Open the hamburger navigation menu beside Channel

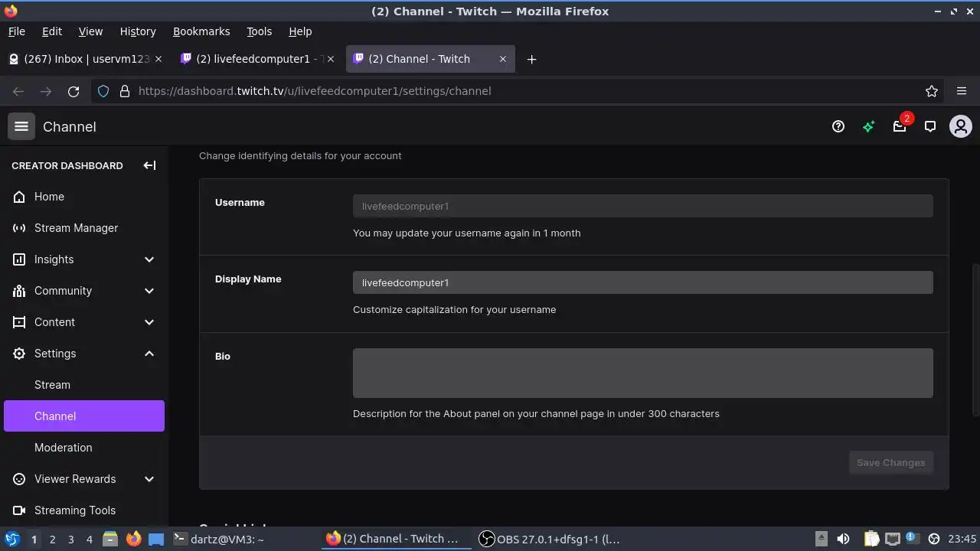click(21, 127)
